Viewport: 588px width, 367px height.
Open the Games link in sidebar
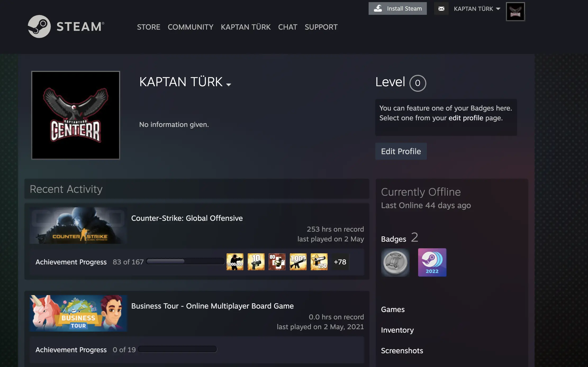[393, 309]
